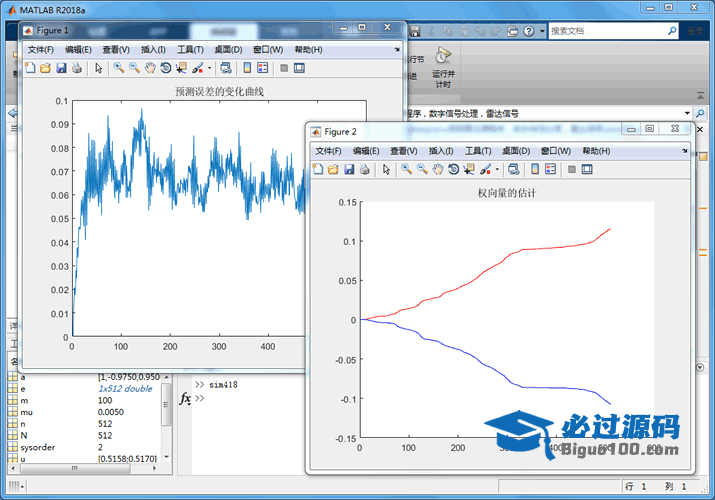Select the Data Cursor tool in Figure 2
The image size is (715, 500).
pyautogui.click(x=470, y=169)
